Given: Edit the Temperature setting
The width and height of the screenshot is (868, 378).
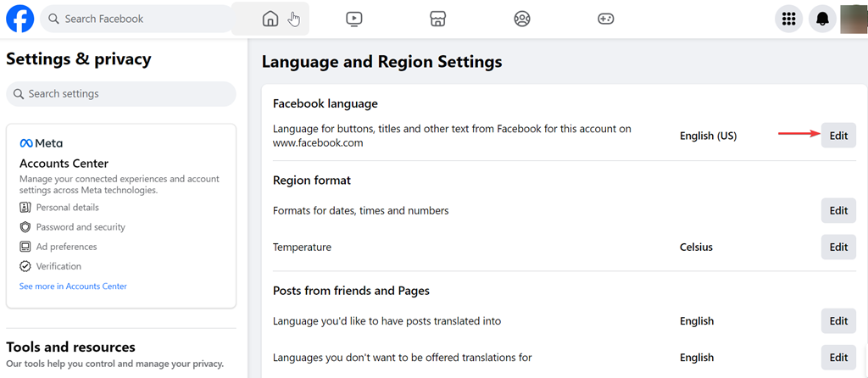Looking at the screenshot, I should (838, 247).
